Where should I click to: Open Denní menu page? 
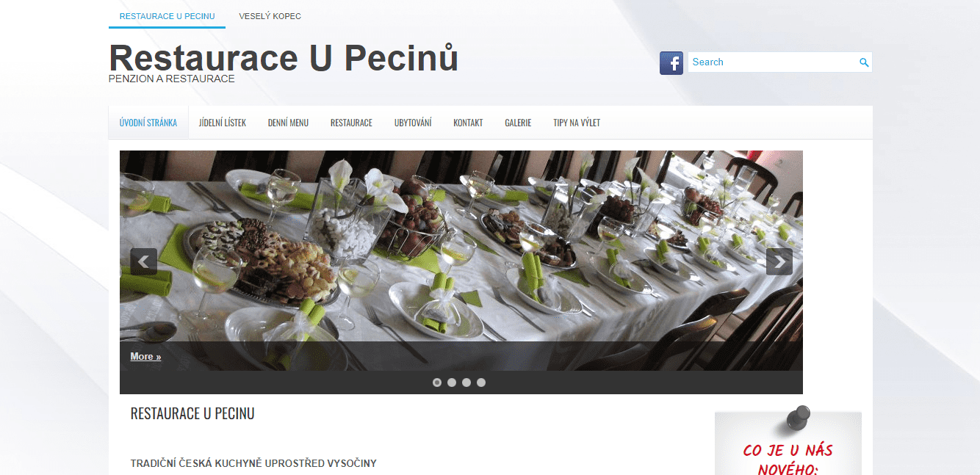(x=288, y=123)
